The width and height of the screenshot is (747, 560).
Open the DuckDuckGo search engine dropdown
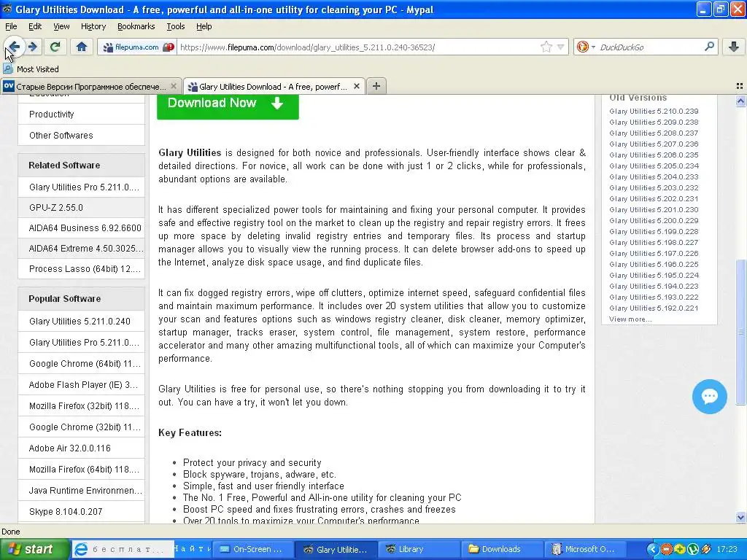tap(586, 47)
